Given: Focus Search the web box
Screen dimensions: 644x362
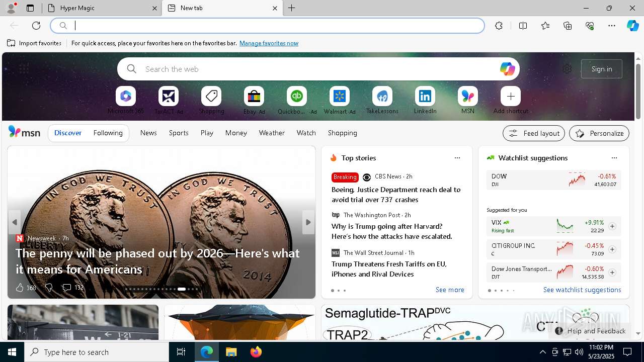Looking at the screenshot, I should tap(318, 69).
